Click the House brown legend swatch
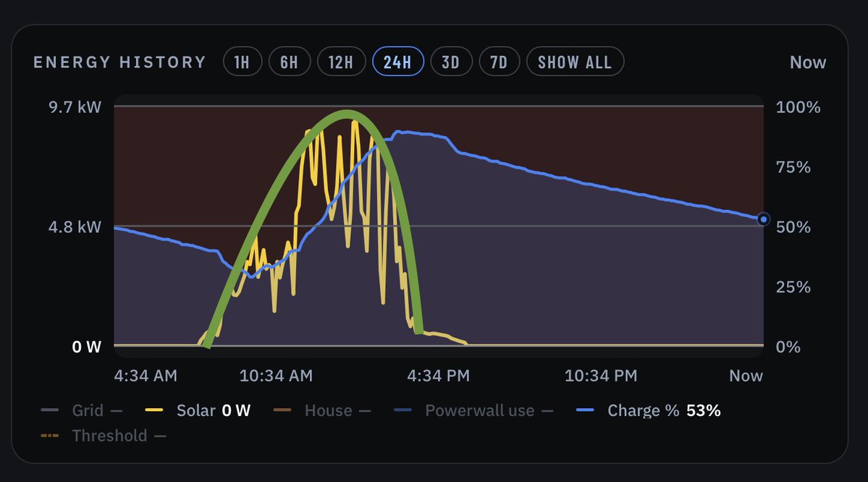 (x=282, y=410)
